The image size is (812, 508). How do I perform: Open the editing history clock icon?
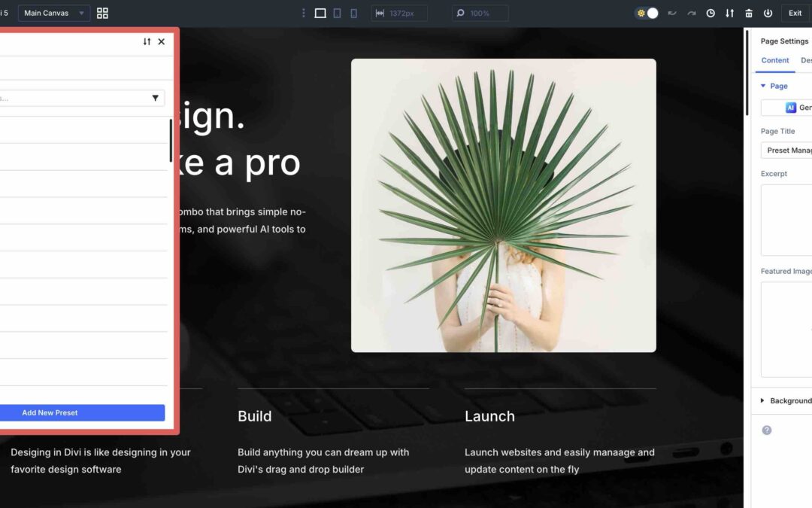[710, 13]
